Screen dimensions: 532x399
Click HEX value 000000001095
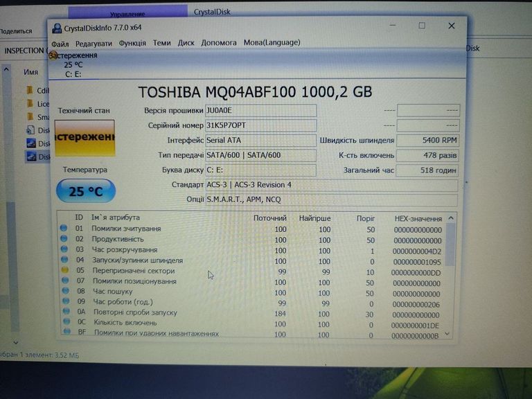(417, 263)
